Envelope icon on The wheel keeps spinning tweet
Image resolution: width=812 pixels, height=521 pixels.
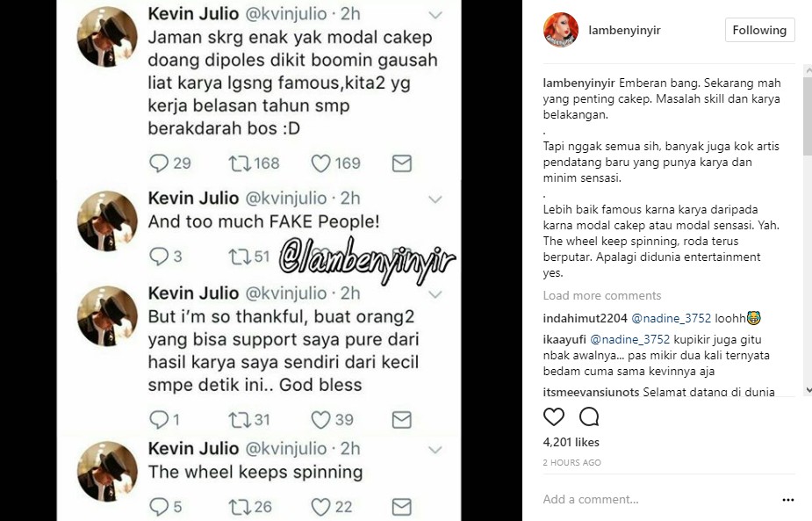click(402, 506)
